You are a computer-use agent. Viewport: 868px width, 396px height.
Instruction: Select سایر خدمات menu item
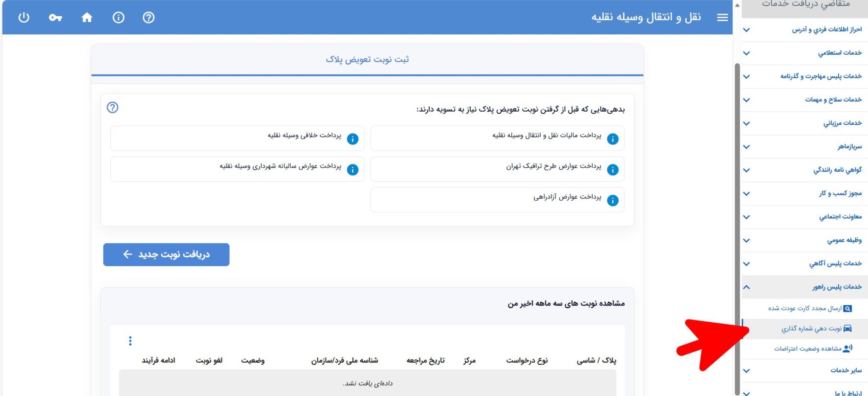pos(805,371)
